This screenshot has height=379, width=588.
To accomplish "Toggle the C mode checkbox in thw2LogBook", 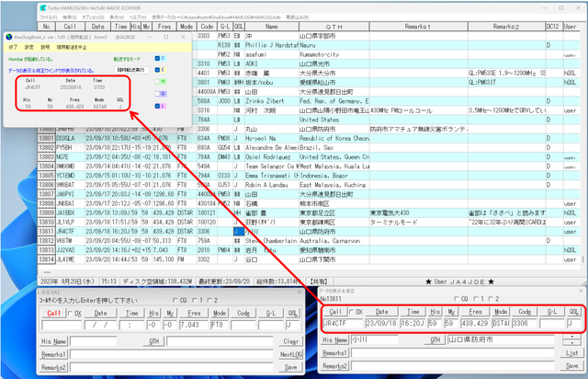I will click(157, 58).
